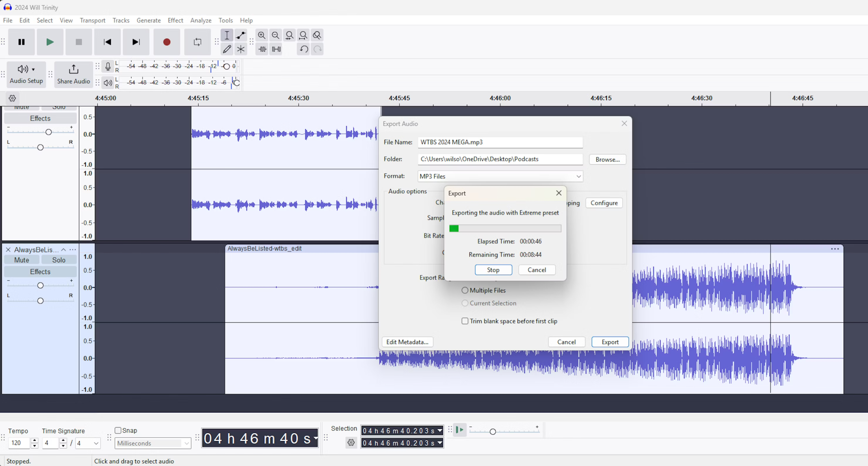This screenshot has width=868, height=466.
Task: Click the Zoom In tool
Action: pos(262,35)
